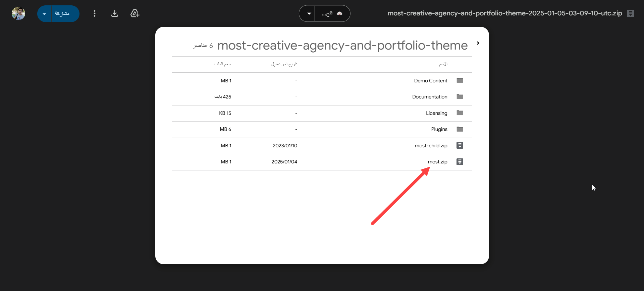Click the blue share button
644x291 pixels.
point(62,14)
